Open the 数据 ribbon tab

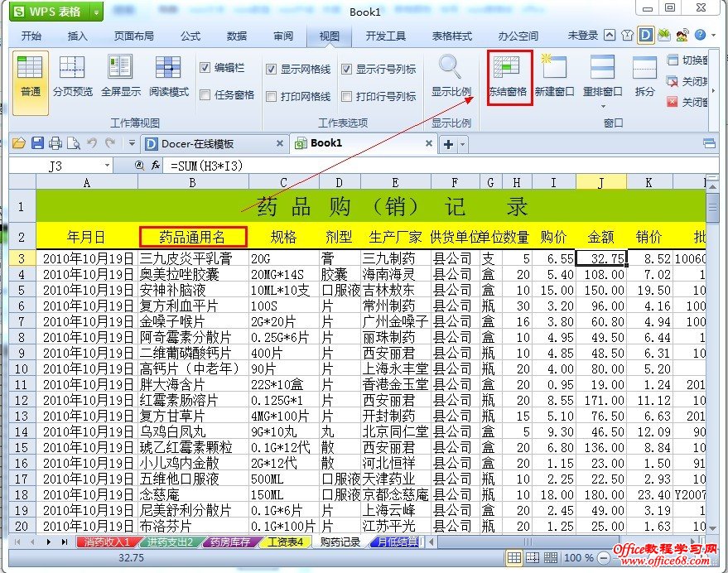coord(237,36)
